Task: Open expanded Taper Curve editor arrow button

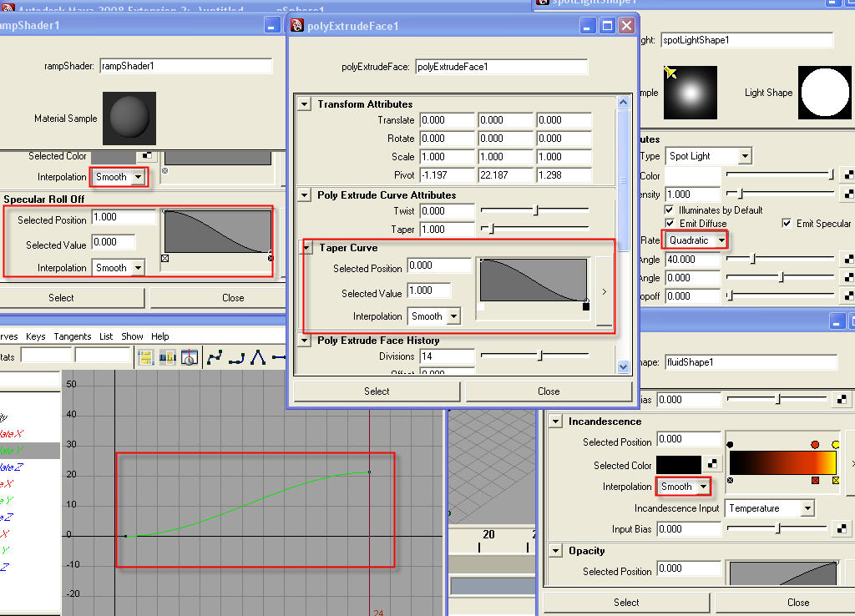Action: click(605, 291)
